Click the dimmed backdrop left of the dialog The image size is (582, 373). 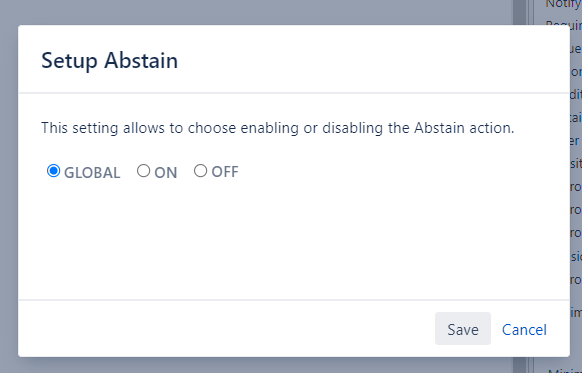click(9, 186)
